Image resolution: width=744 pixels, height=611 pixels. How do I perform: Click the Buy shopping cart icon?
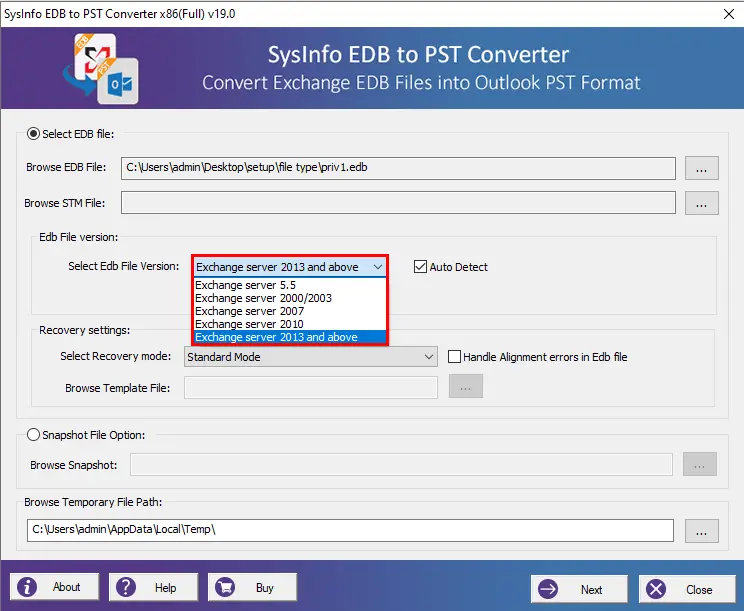[225, 587]
